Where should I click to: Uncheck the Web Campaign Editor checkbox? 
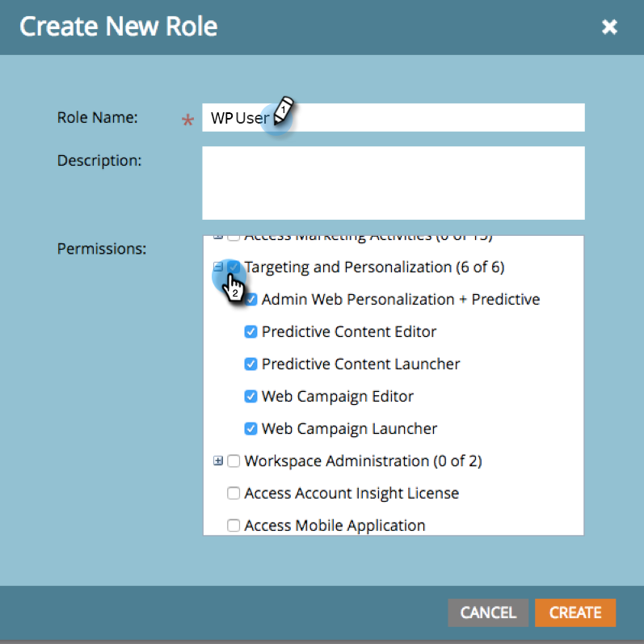[x=250, y=397]
